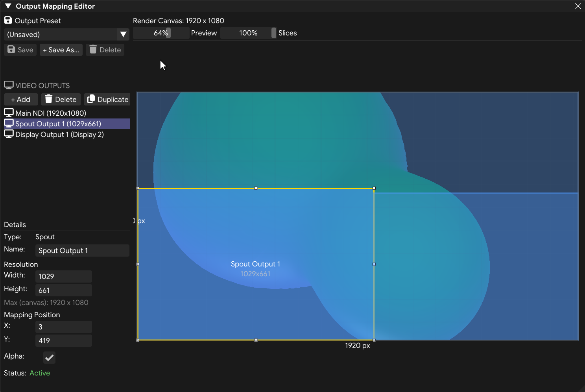Toggle the Alpha checkbox
This screenshot has width=585, height=392.
[49, 357]
